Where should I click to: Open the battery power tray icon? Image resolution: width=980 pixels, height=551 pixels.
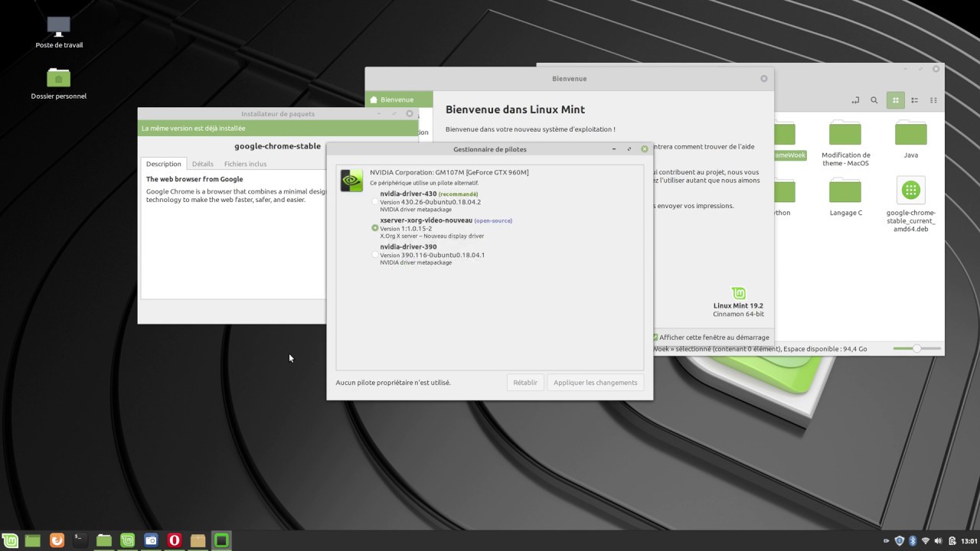pyautogui.click(x=951, y=541)
